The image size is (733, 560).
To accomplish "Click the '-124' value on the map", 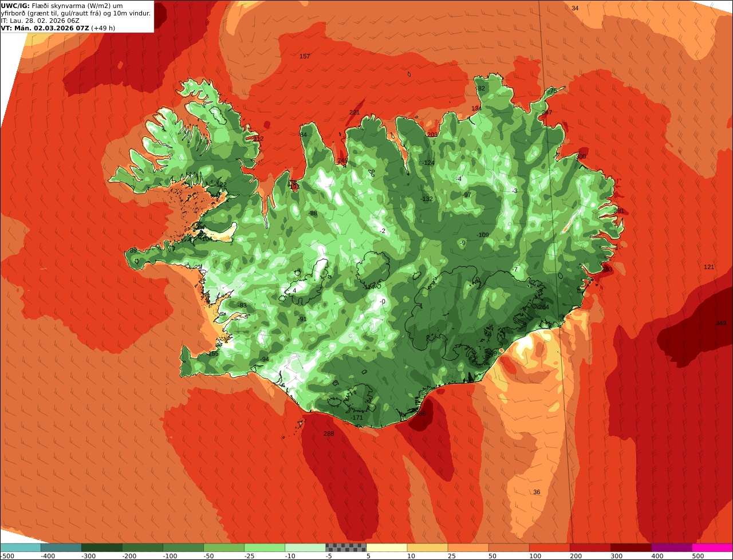I will tap(428, 163).
